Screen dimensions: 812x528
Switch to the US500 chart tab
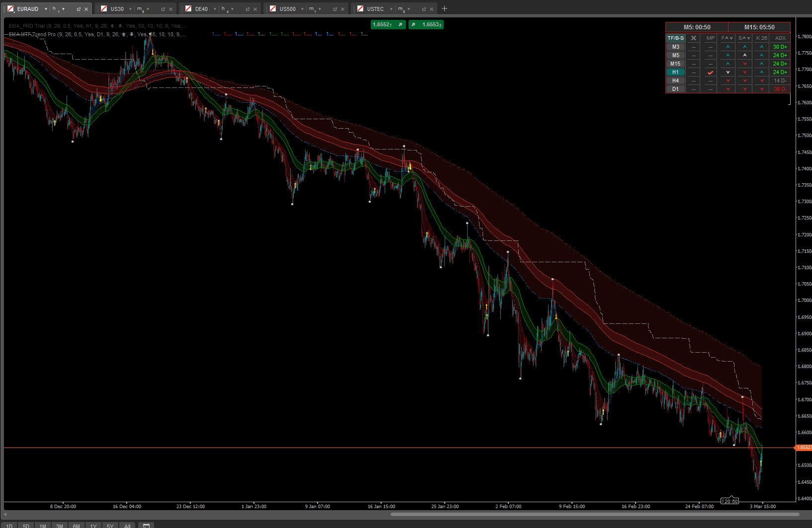coord(287,9)
